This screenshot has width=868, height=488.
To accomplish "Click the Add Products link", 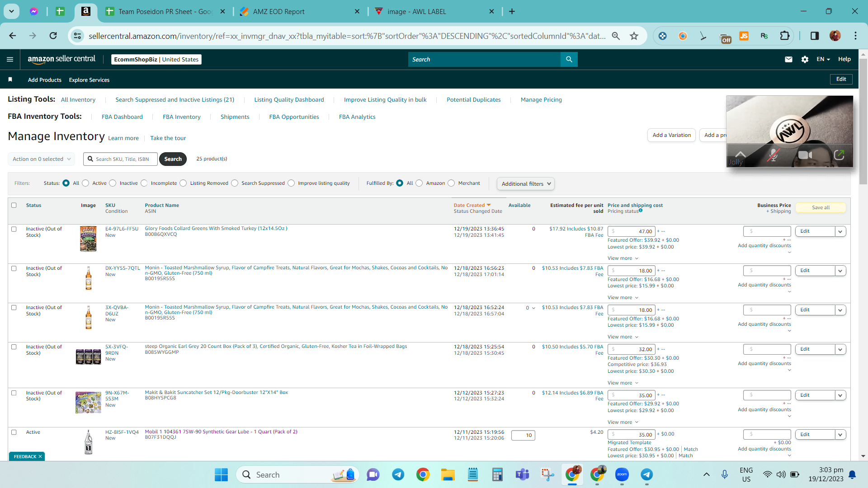I will [45, 80].
